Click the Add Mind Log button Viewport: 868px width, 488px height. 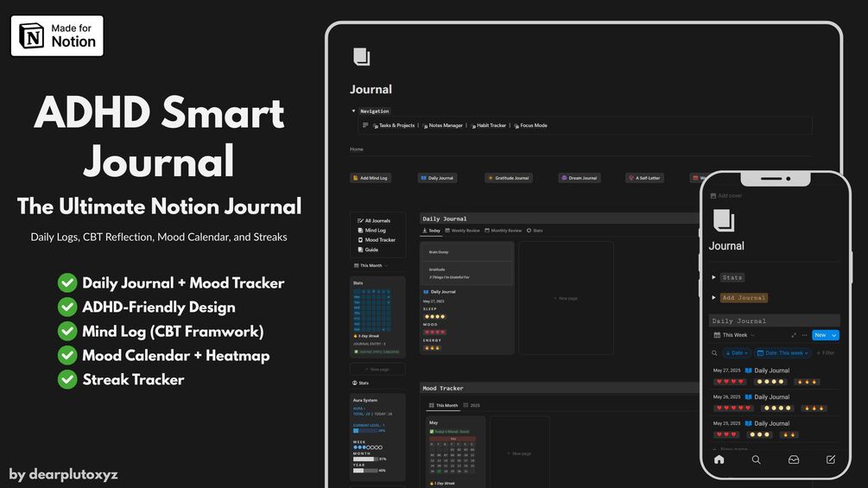pyautogui.click(x=371, y=178)
